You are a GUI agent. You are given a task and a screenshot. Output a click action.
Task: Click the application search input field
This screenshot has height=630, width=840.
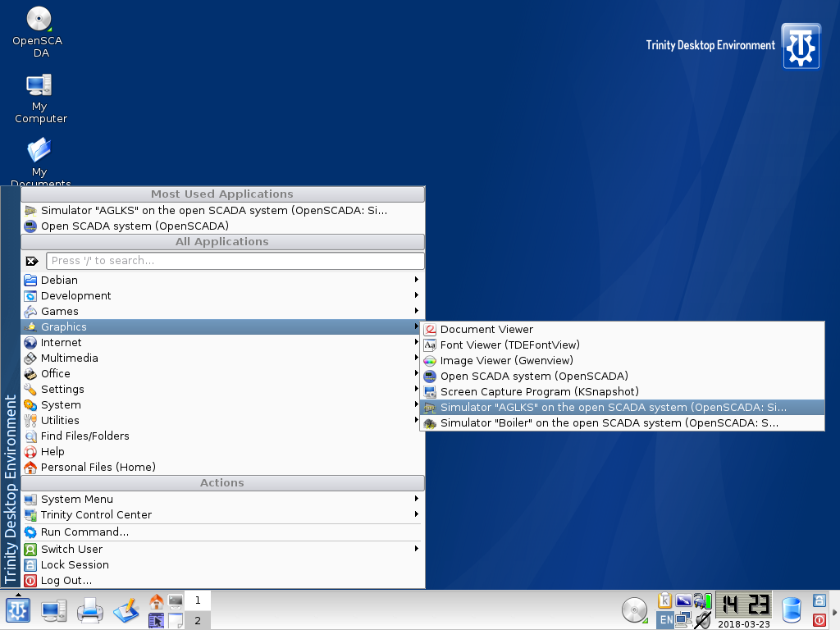click(235, 261)
